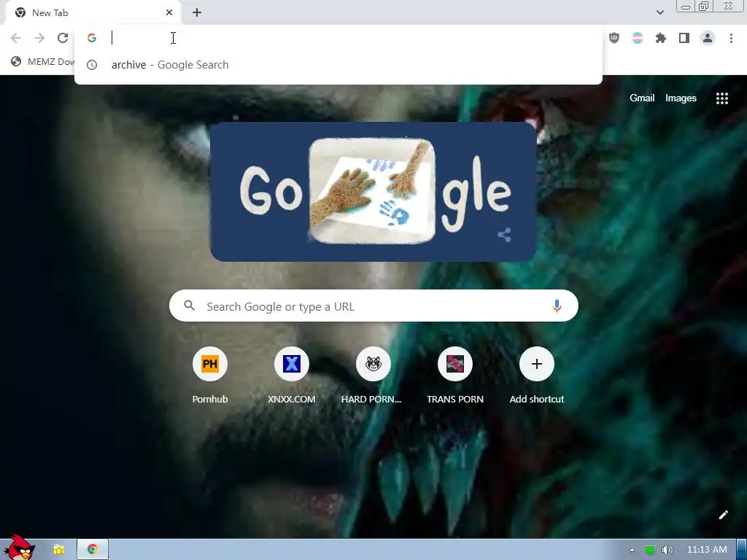Open the file explorer taskbar icon

pyautogui.click(x=58, y=550)
